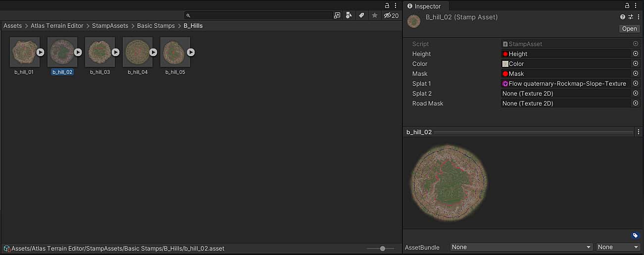Click the Open button

click(x=630, y=29)
